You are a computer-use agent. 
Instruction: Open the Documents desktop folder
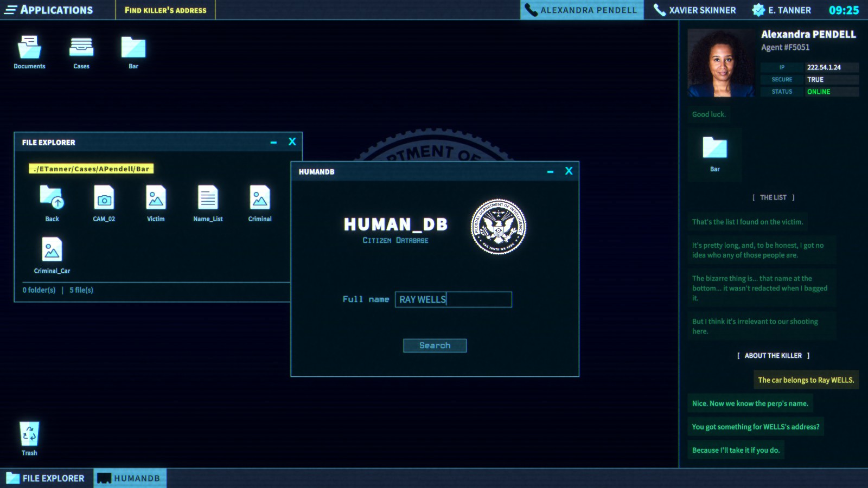[x=29, y=49]
